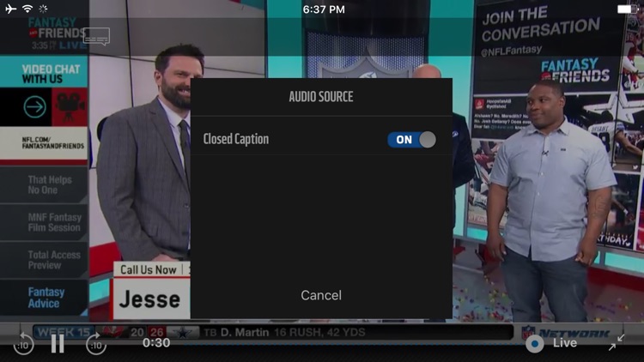
Task: Tap the Live label text
Action: tap(565, 343)
